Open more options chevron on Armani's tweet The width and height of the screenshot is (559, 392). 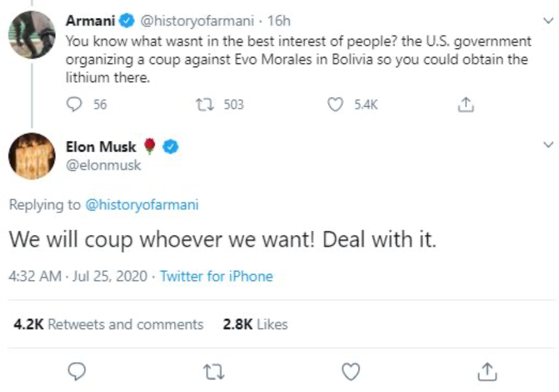(547, 21)
